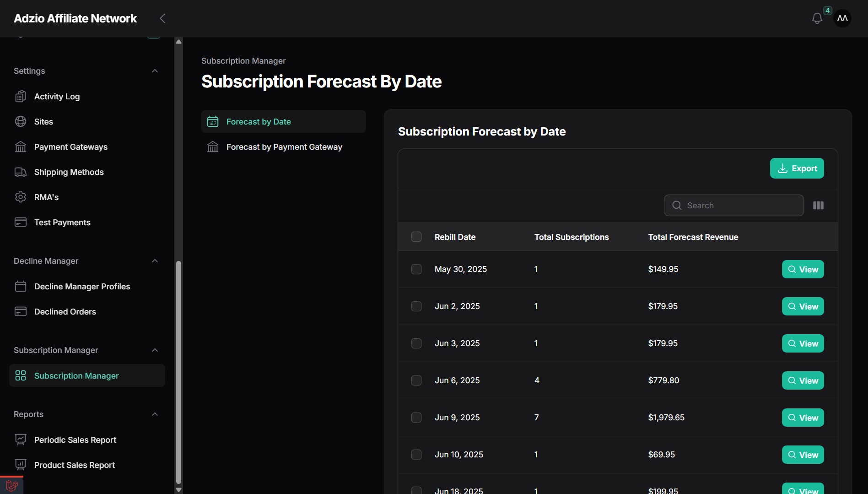Collapse the Settings sidebar section
The width and height of the screenshot is (868, 494).
(155, 71)
